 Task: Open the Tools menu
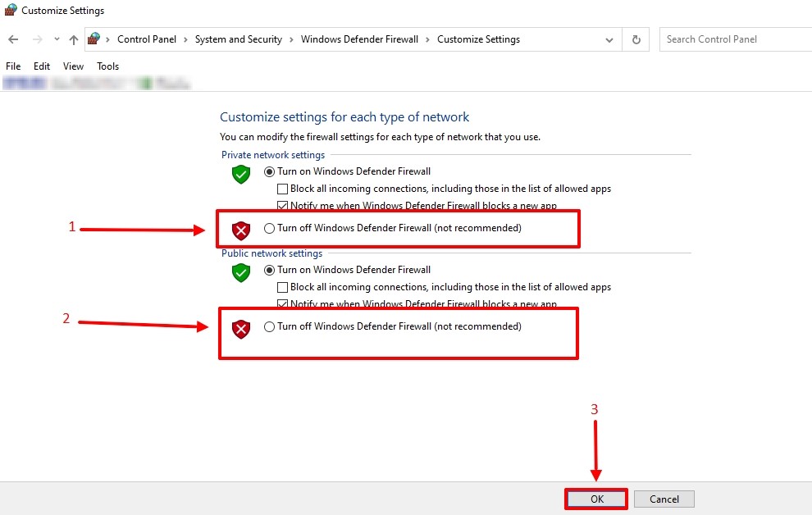107,66
